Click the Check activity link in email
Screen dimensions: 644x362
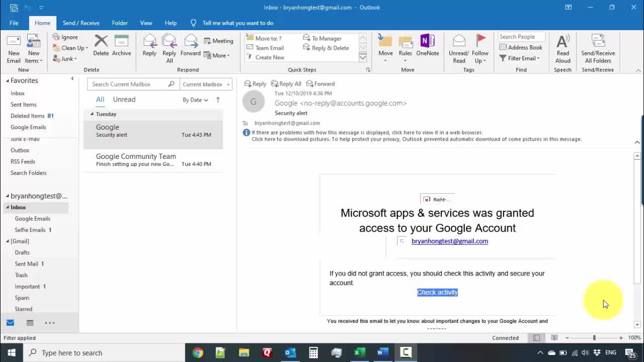click(437, 293)
